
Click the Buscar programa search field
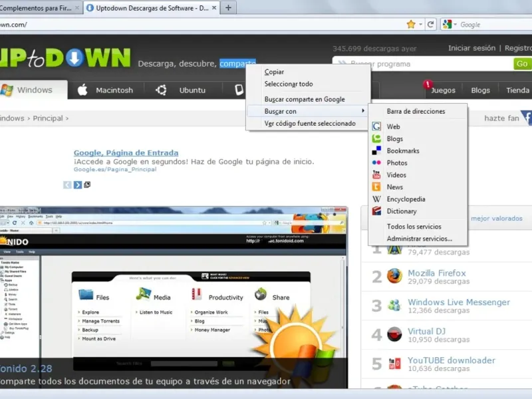pos(423,64)
